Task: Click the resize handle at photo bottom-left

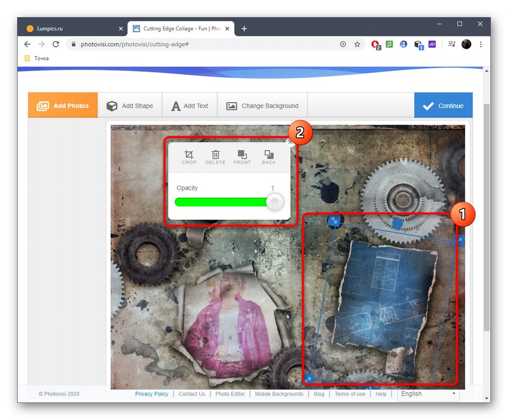Action: point(309,378)
